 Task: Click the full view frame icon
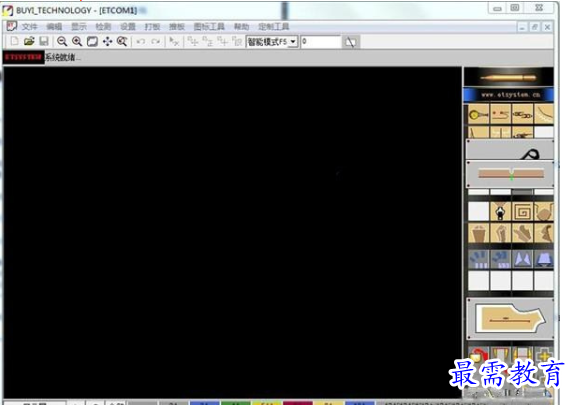coord(92,41)
